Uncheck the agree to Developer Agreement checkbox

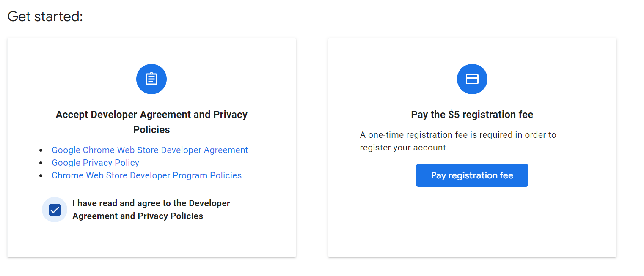coord(55,210)
